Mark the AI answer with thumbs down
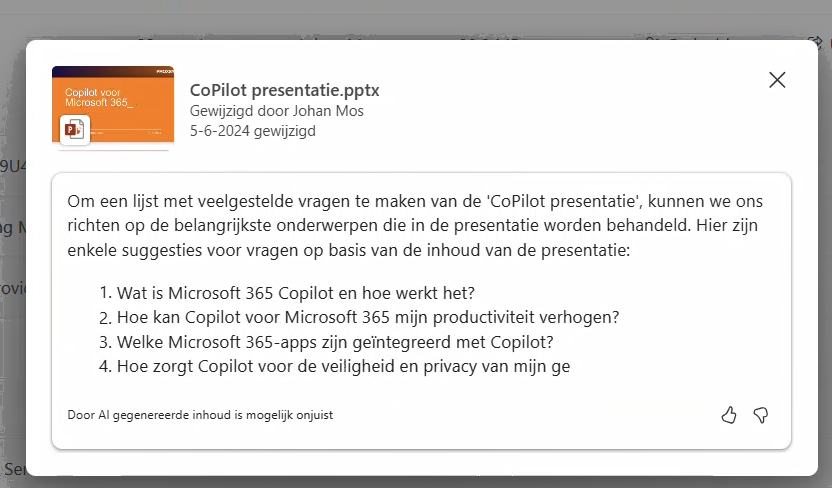Viewport: 832px width, 488px height. point(761,415)
